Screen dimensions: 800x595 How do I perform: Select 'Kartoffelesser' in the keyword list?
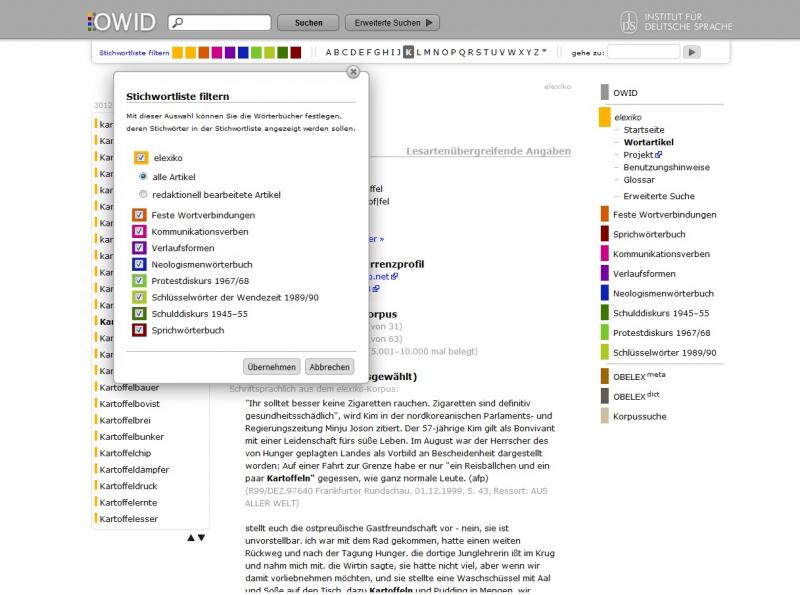[x=129, y=519]
